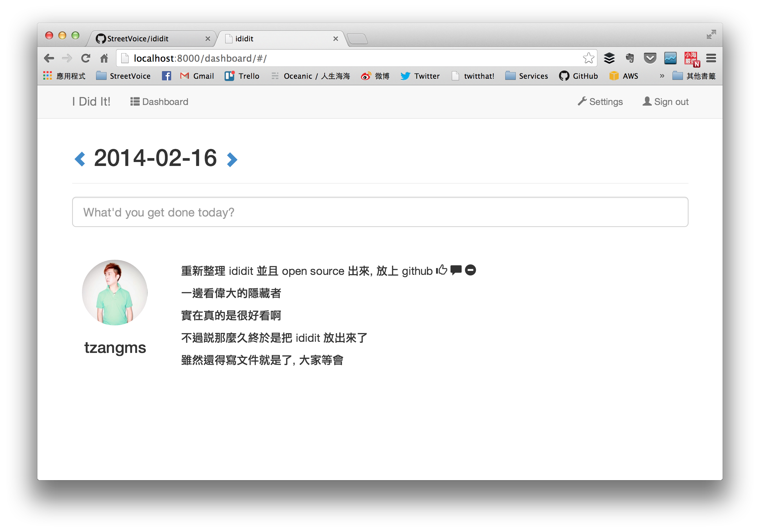Viewport: 760px width, 532px height.
Task: Click the Evernote elephant extension icon
Action: point(630,58)
